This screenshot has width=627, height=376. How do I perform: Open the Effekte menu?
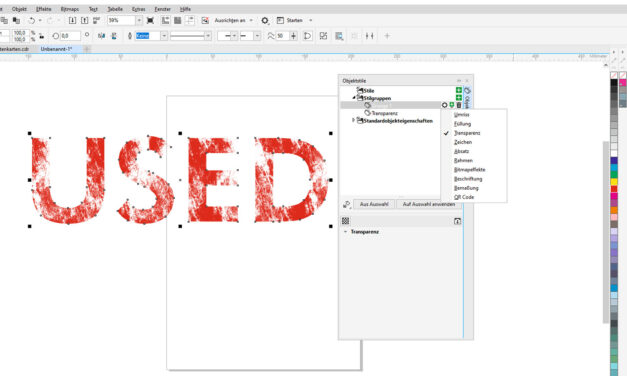tap(44, 9)
